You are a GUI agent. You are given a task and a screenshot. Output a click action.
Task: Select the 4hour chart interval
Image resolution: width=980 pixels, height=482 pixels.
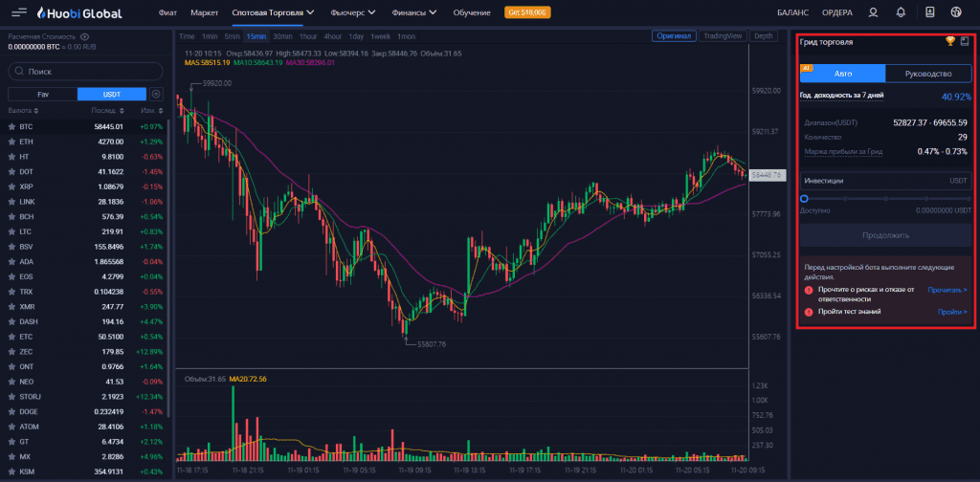coord(333,36)
